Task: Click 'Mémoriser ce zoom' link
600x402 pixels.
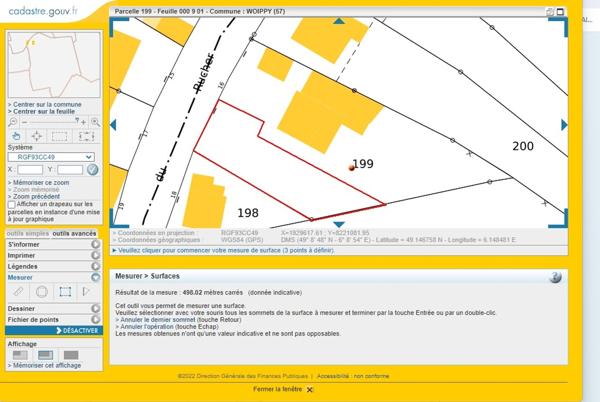Action: click(x=39, y=182)
